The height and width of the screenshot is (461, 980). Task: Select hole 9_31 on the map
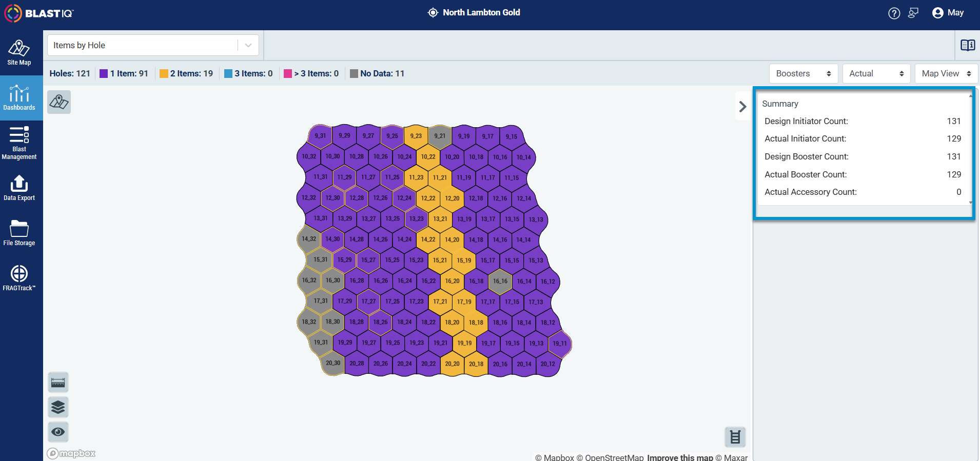click(x=320, y=136)
